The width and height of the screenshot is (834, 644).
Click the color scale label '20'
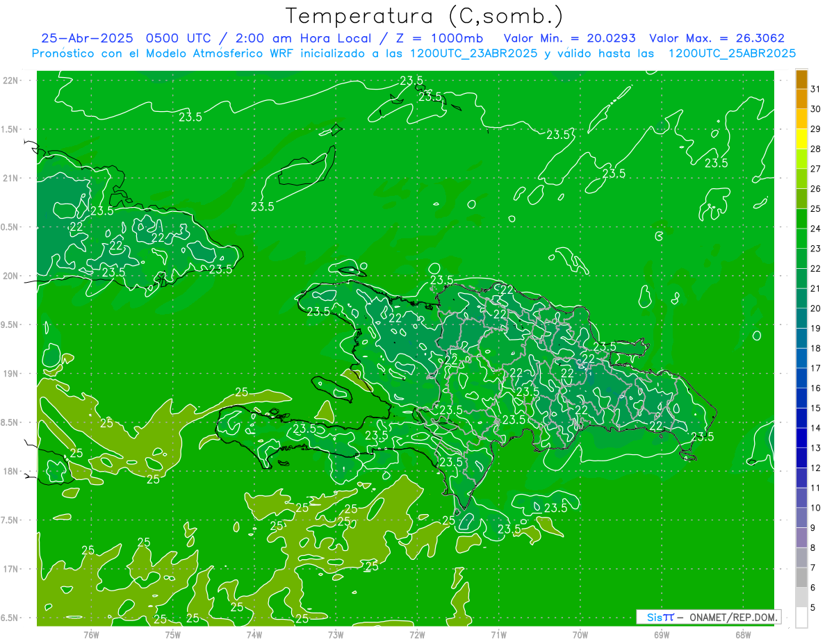click(x=815, y=308)
